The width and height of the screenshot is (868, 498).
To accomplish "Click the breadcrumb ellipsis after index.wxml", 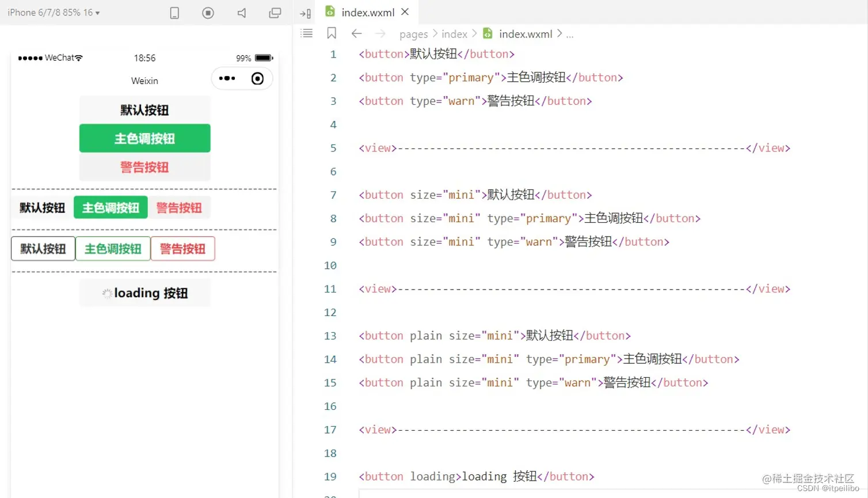I will tap(570, 35).
